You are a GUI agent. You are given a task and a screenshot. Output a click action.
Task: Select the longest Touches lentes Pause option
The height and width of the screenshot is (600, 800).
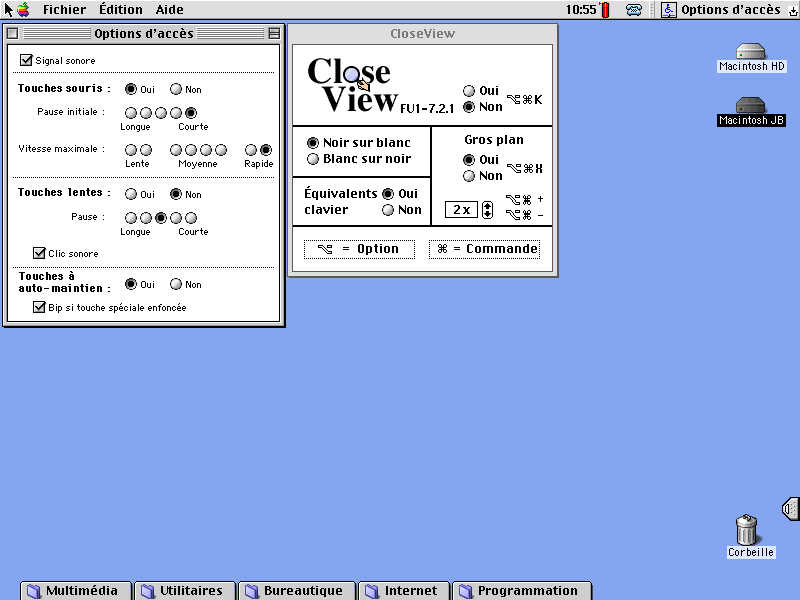(131, 218)
